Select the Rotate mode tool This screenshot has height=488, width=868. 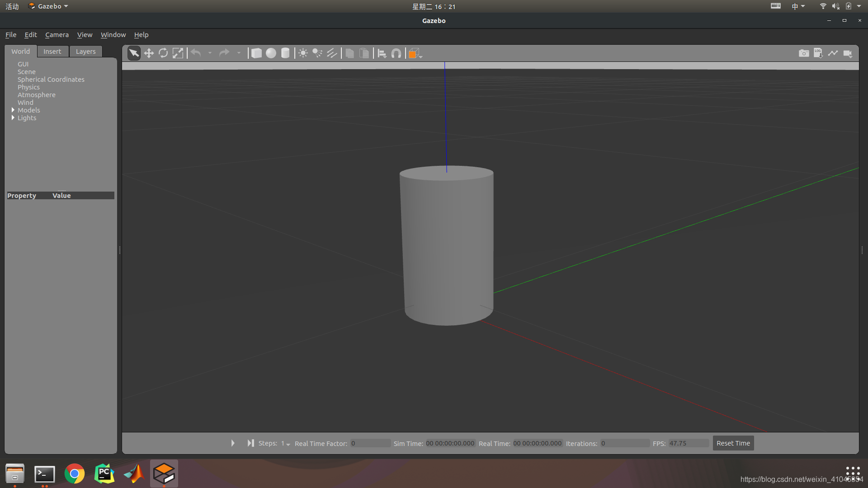163,53
